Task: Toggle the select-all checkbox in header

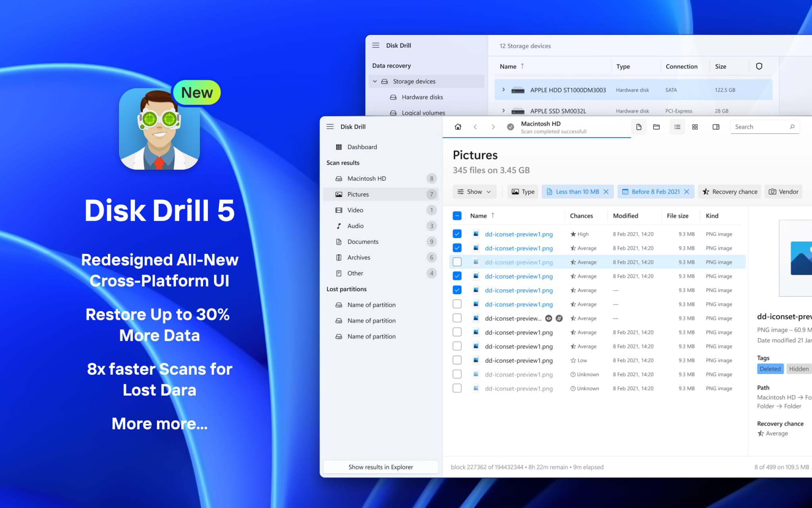Action: [457, 216]
